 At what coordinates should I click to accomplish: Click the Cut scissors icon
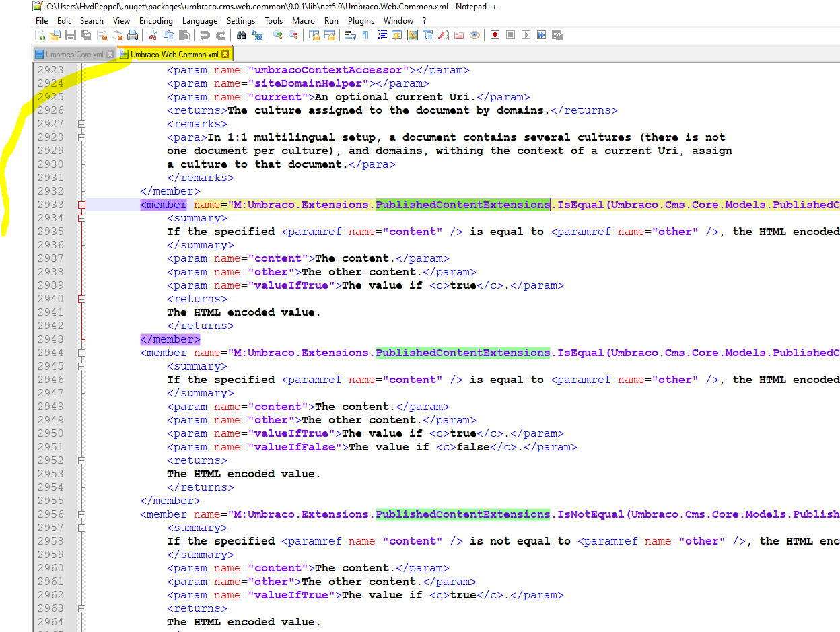tap(153, 35)
